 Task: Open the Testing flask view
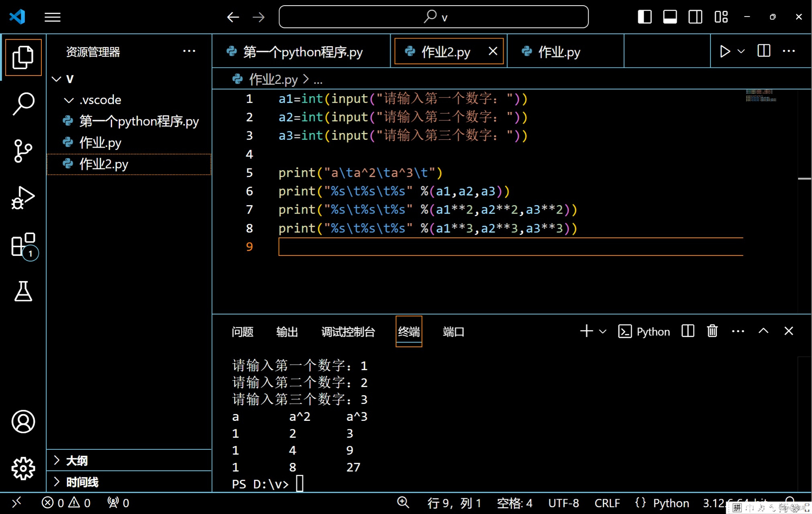[23, 291]
